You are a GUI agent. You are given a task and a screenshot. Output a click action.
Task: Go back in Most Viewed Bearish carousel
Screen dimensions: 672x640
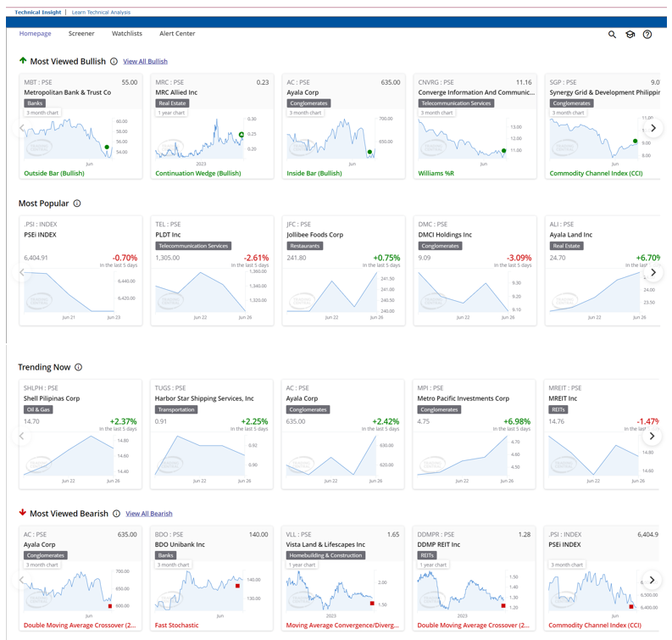coord(22,580)
